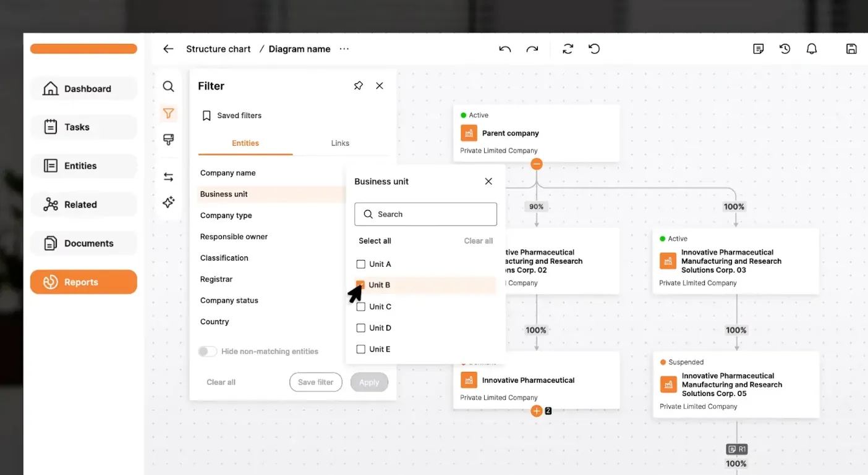Screen dimensions: 868x475
Task: Click Select all in Business unit popup
Action: click(375, 241)
